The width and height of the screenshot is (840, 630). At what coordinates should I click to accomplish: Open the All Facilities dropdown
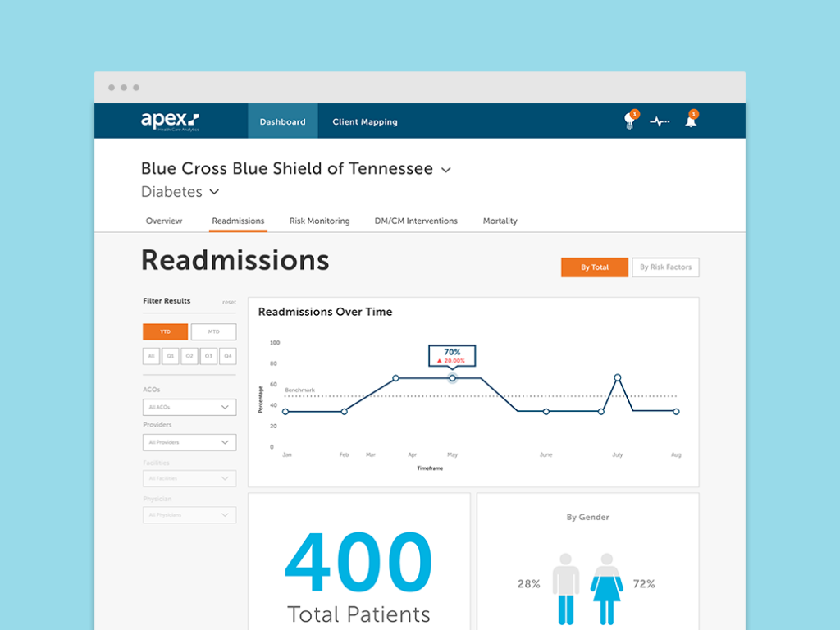click(x=189, y=478)
